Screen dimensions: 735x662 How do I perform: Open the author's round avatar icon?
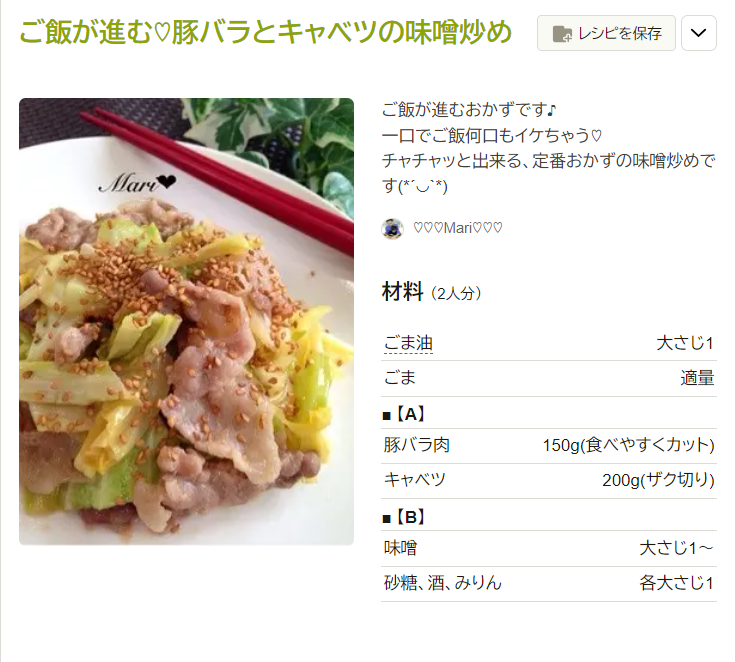pyautogui.click(x=392, y=228)
